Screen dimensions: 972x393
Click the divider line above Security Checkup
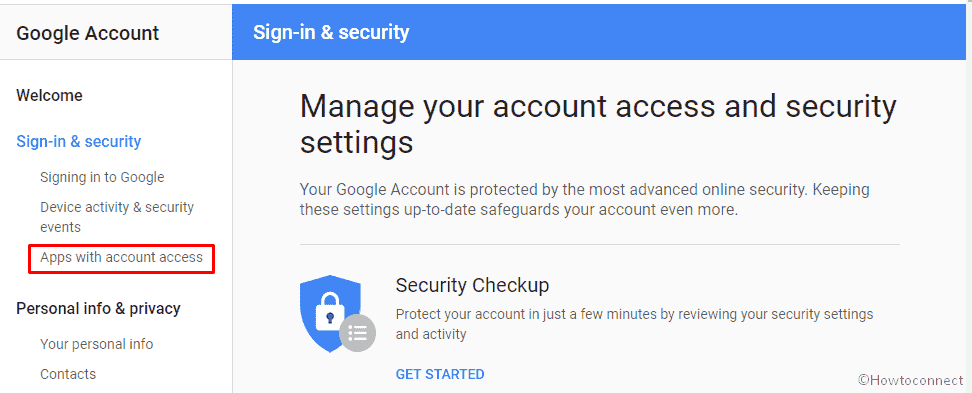599,245
